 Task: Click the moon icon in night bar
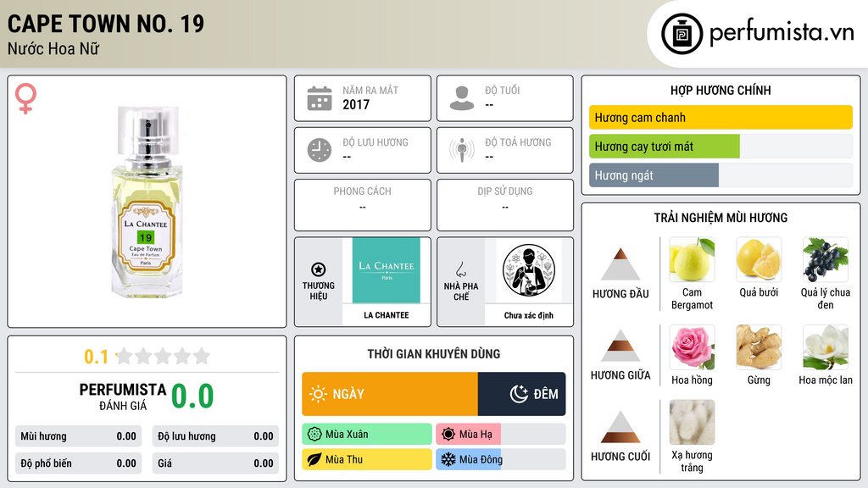[x=519, y=394]
